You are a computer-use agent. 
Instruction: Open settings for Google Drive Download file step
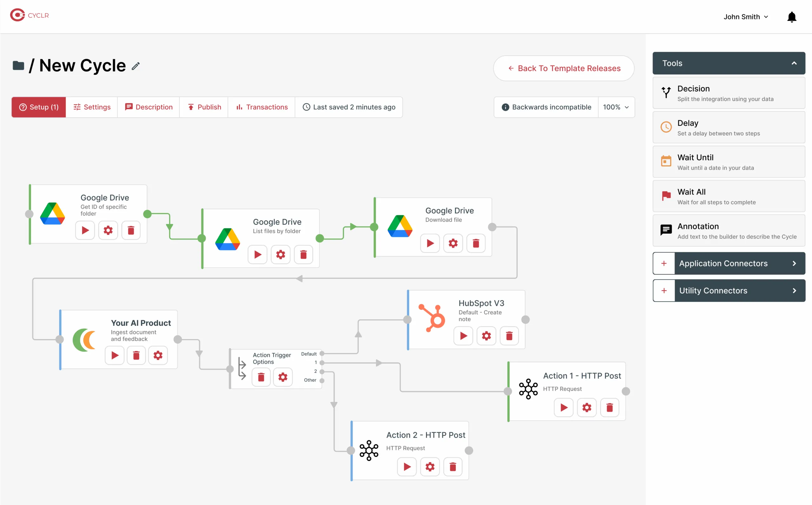point(453,243)
